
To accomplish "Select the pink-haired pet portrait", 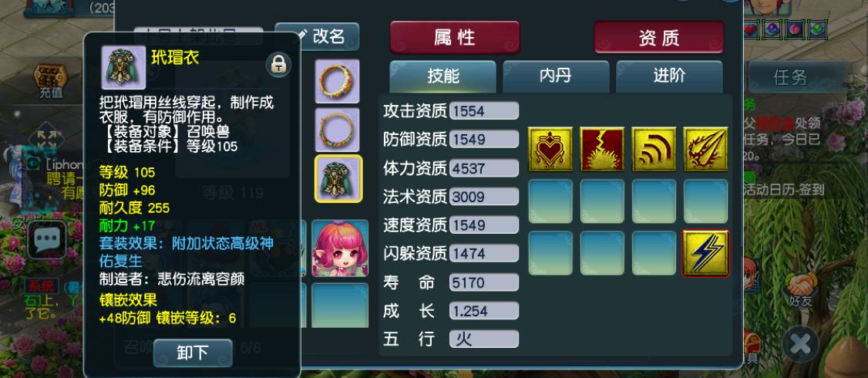I will point(340,248).
